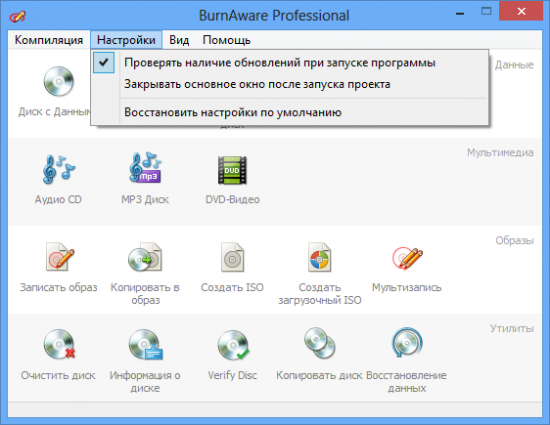This screenshot has width=550, height=425.
Task: Choose Восстановить настройки по умолчанию
Action: (x=290, y=112)
